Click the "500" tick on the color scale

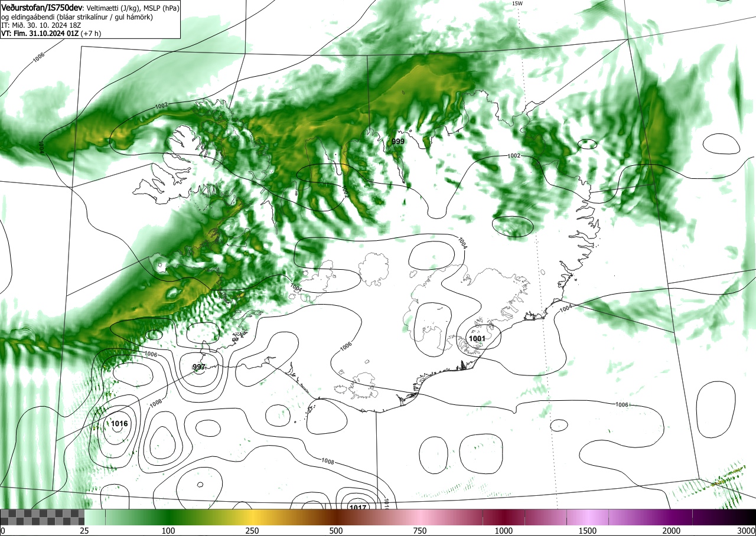tap(336, 531)
